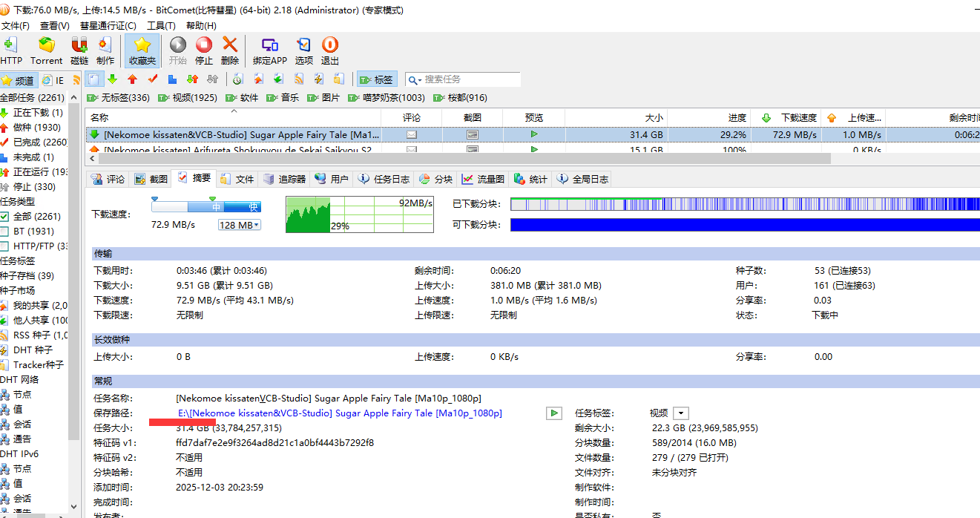
Task: Toggle the 全部 (2261) checkbox
Action: tap(4, 217)
